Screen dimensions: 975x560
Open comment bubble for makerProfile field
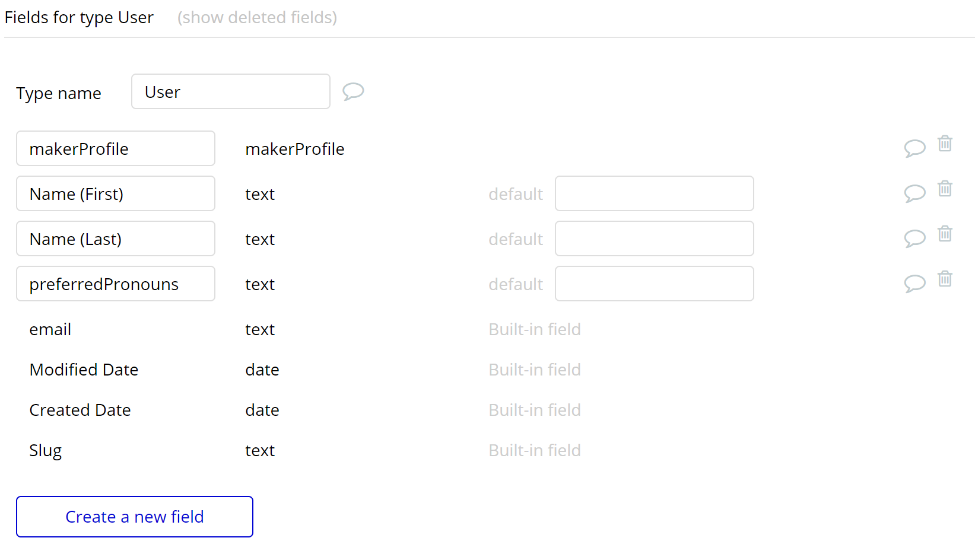coord(914,148)
